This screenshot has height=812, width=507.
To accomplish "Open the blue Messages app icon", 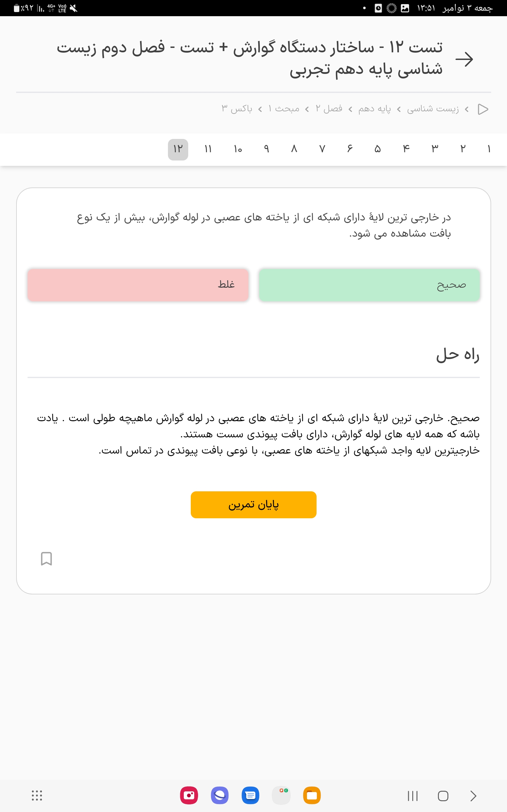I will point(250,795).
